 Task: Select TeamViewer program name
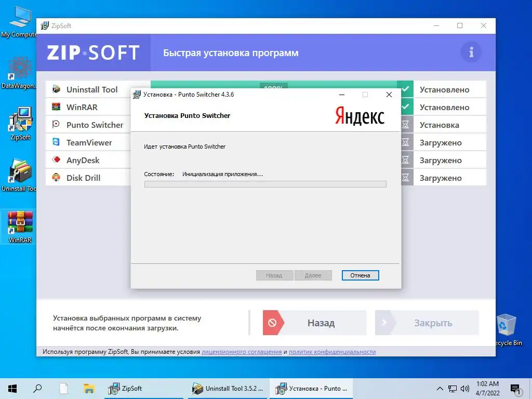89,142
